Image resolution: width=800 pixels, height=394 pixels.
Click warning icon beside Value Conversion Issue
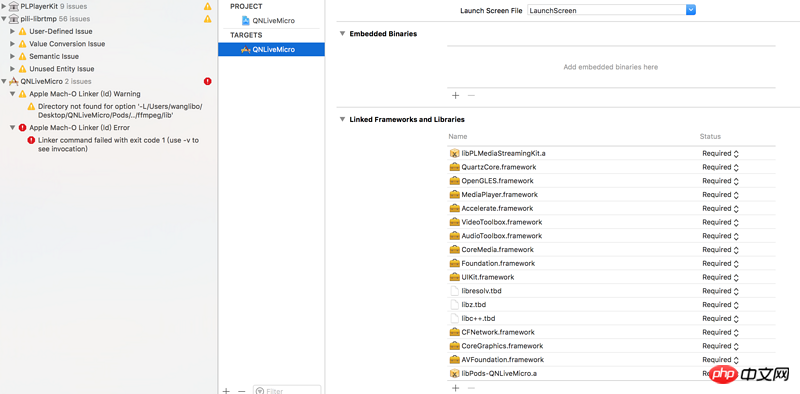[22, 44]
